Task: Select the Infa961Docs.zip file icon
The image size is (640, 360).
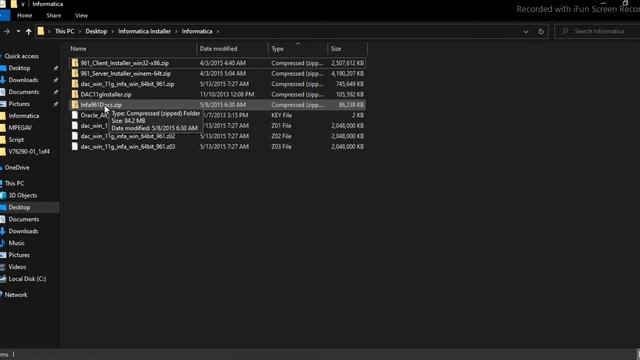Action: point(75,104)
